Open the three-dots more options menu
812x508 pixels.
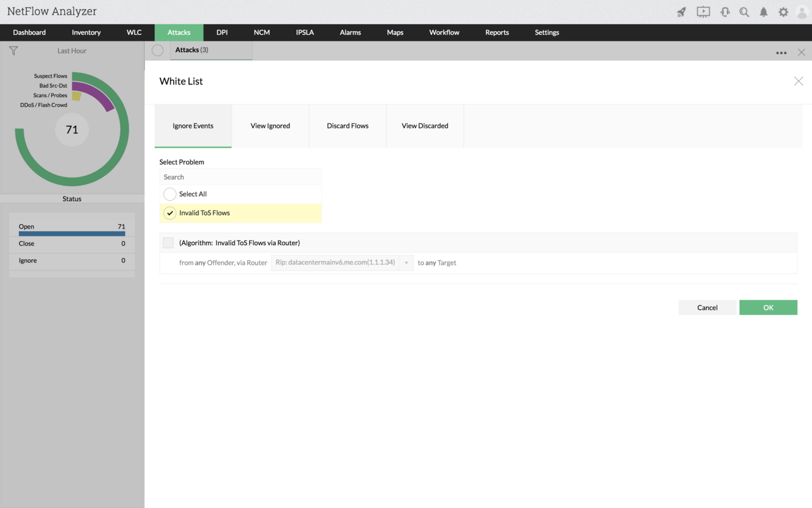782,53
